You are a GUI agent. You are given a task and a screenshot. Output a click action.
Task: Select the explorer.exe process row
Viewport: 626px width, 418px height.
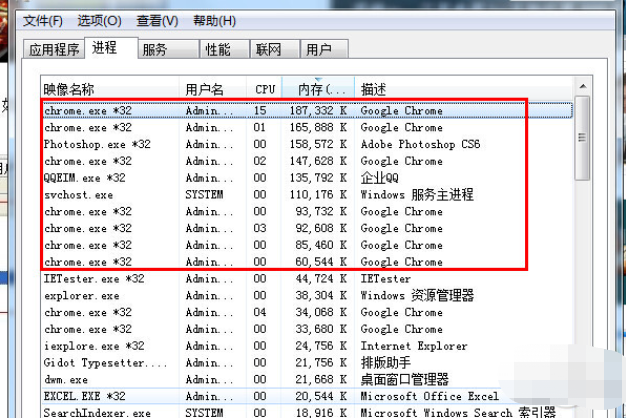(307, 295)
